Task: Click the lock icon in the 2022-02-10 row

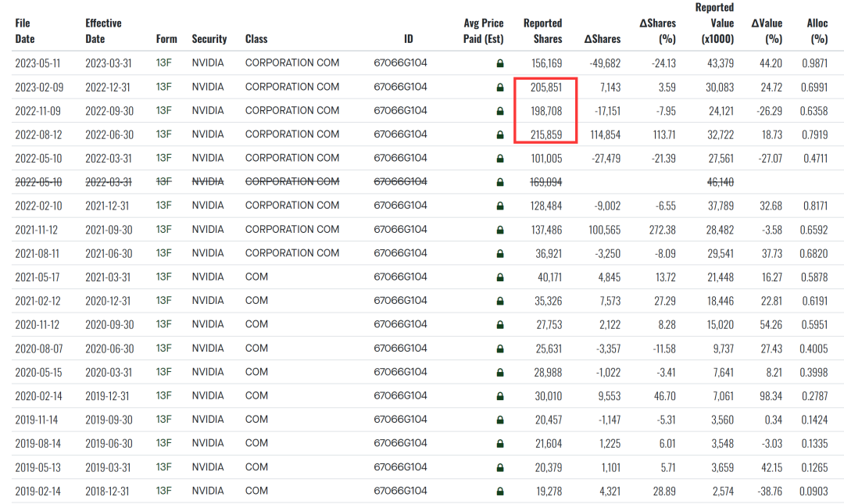Action: coord(500,206)
